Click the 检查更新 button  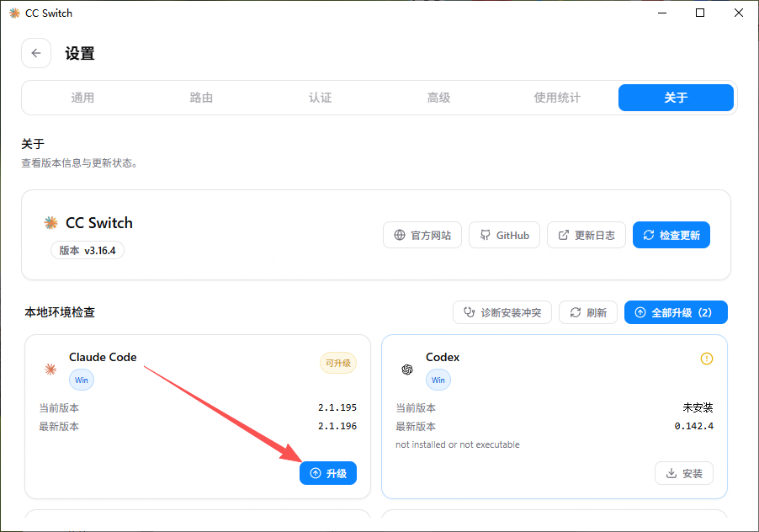click(671, 235)
